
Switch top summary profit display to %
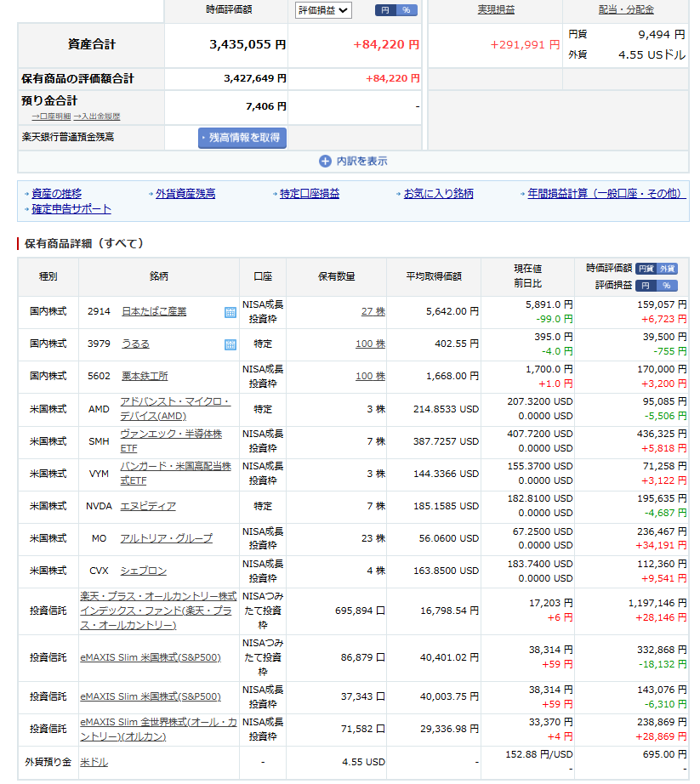click(406, 10)
